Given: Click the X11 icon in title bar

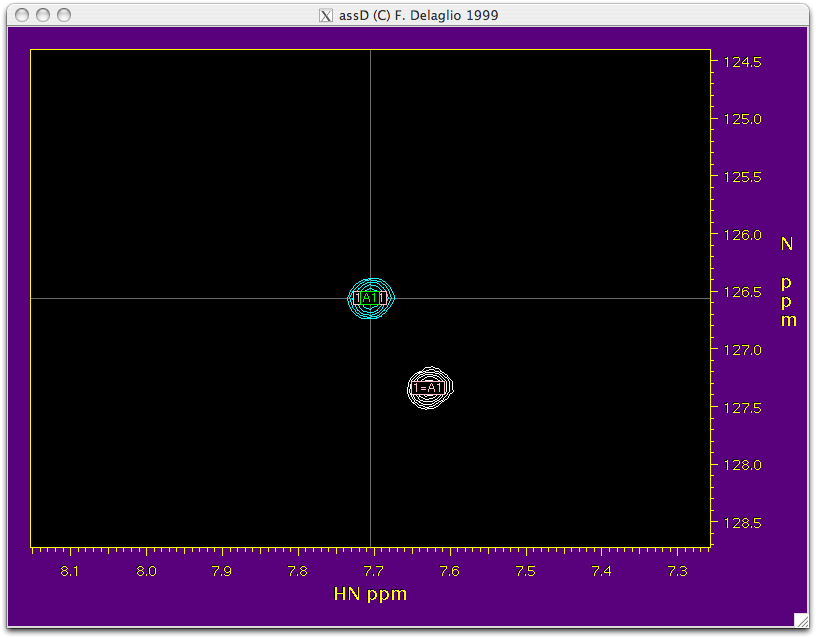Looking at the screenshot, I should point(325,15).
